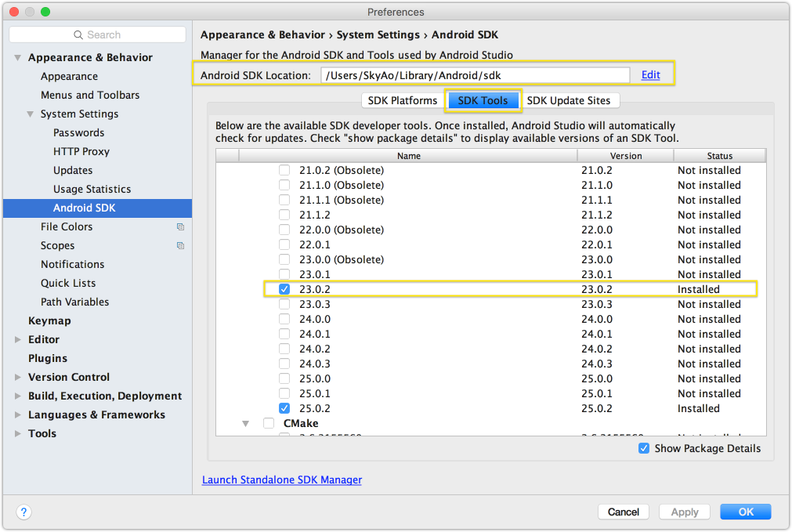Click the Scopes project-level icon
The image size is (792, 532).
pyautogui.click(x=180, y=245)
